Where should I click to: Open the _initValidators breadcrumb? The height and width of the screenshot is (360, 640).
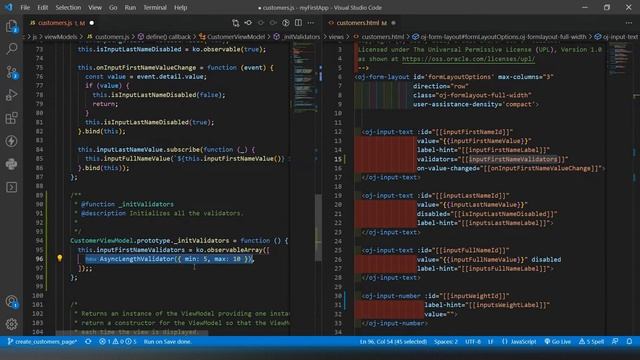(x=297, y=37)
